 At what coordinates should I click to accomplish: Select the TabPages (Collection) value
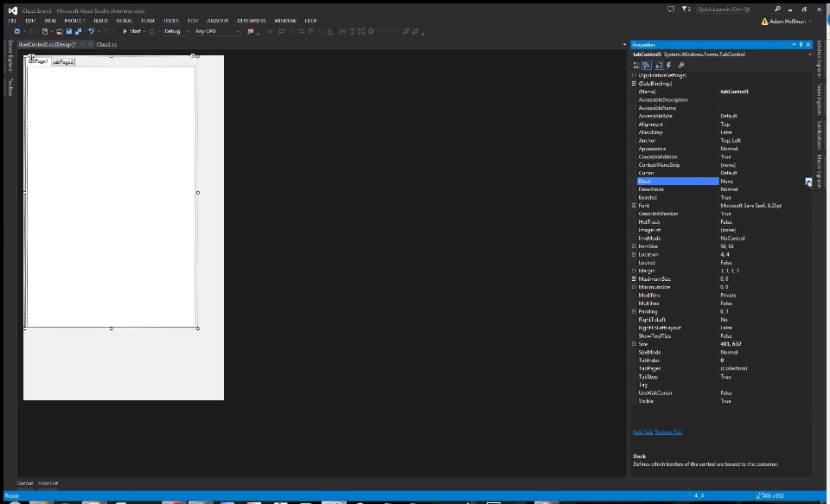(734, 369)
